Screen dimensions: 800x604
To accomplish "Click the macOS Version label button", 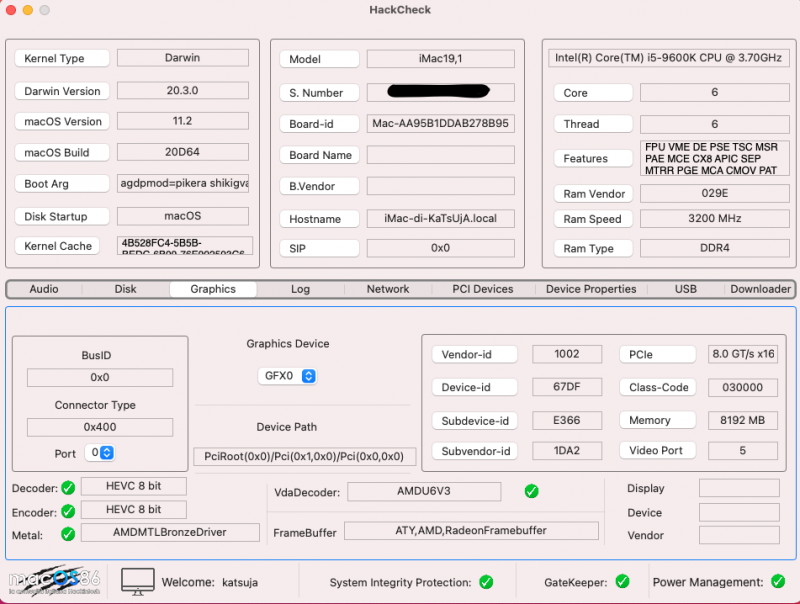I will pyautogui.click(x=62, y=121).
